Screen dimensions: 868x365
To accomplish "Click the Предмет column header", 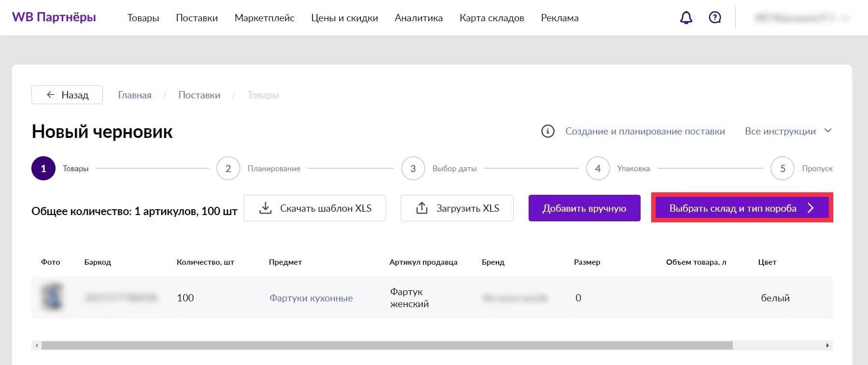I will (285, 262).
